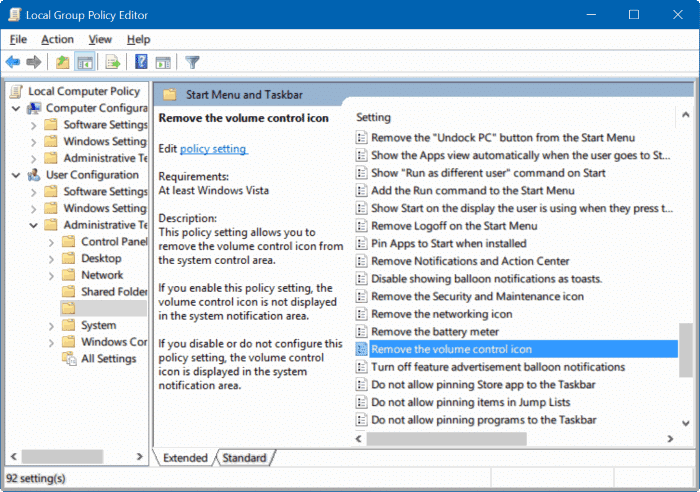
Task: Click the policy icon for Remove the networking icon
Action: pyautogui.click(x=361, y=314)
